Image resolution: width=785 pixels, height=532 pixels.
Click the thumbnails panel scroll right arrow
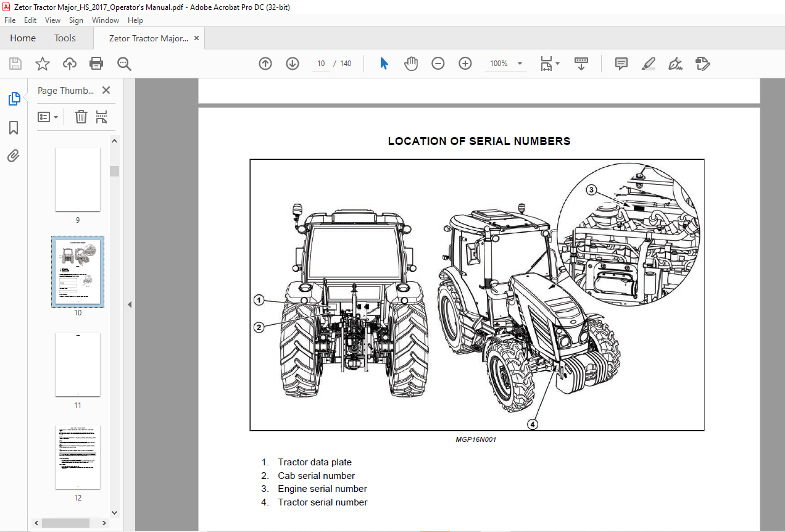(x=106, y=523)
